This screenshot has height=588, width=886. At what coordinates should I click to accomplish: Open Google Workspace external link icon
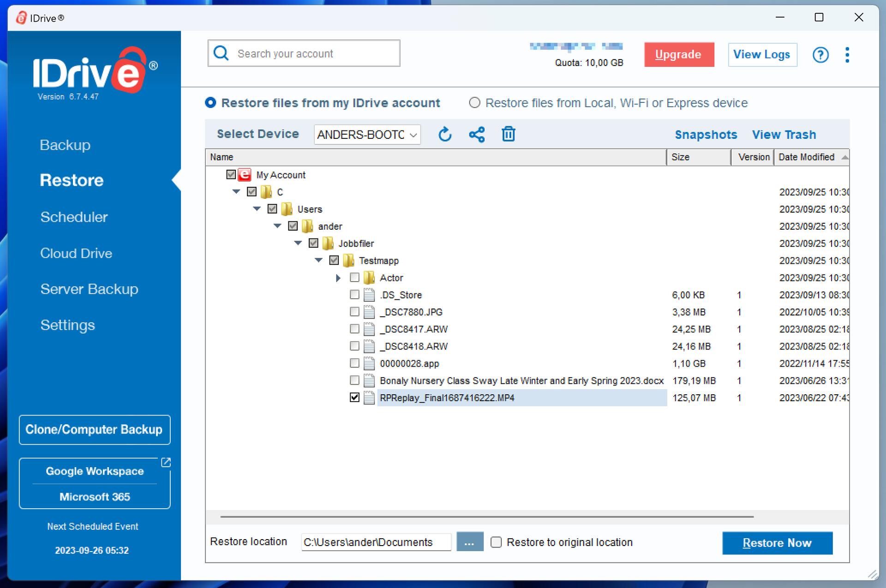[166, 463]
